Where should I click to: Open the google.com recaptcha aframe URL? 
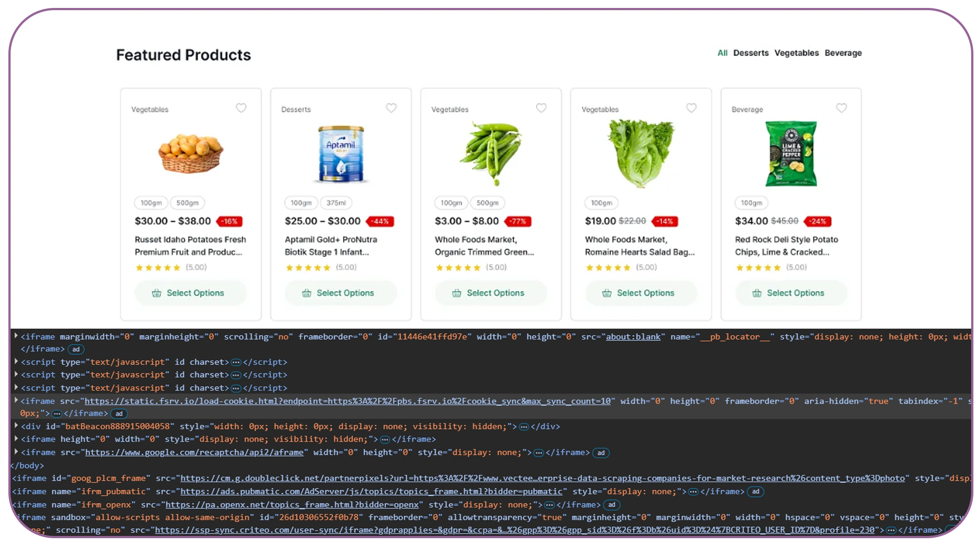tap(194, 452)
